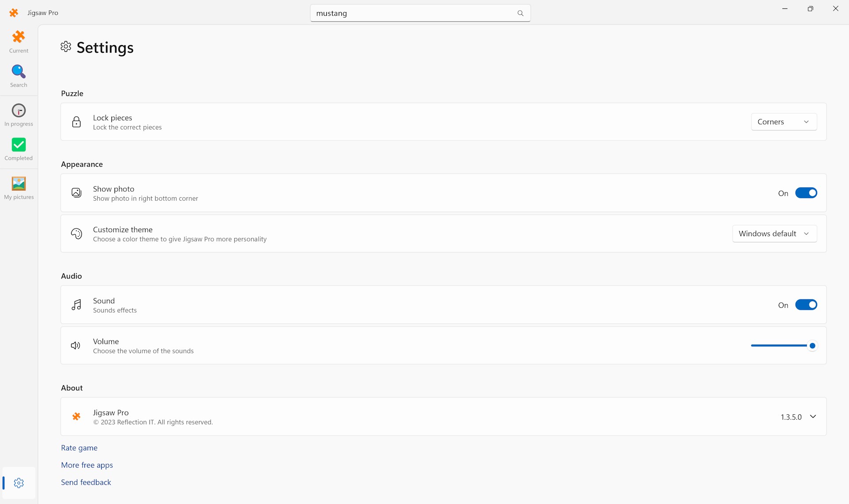
Task: Expand the Jigsaw Pro version details
Action: point(813,416)
